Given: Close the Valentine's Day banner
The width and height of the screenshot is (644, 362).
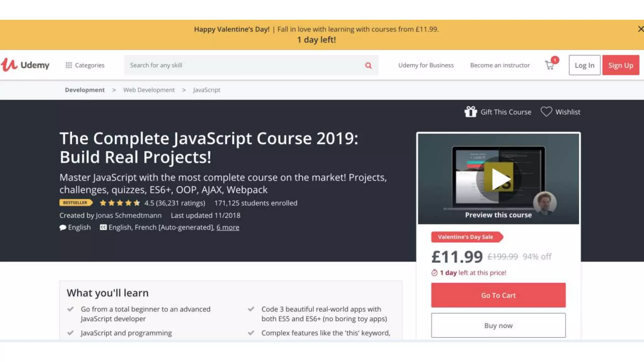Looking at the screenshot, I should pyautogui.click(x=640, y=29).
